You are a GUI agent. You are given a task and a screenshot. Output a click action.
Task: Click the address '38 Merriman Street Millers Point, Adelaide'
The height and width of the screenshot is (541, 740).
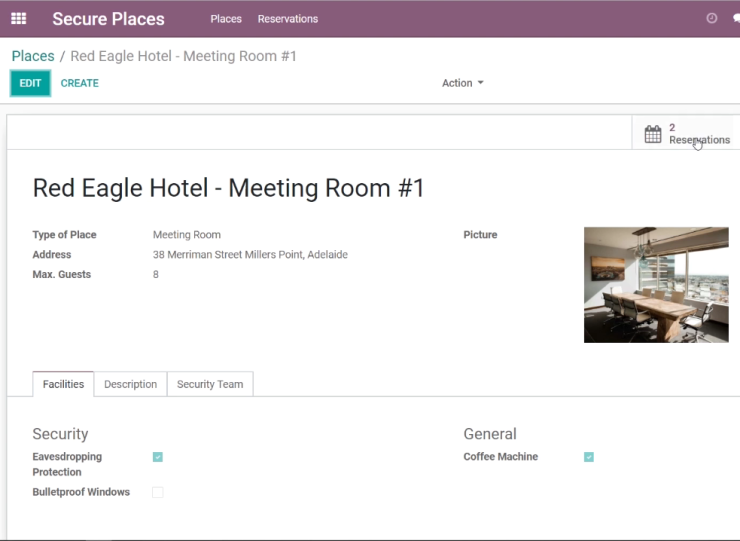[x=250, y=254]
